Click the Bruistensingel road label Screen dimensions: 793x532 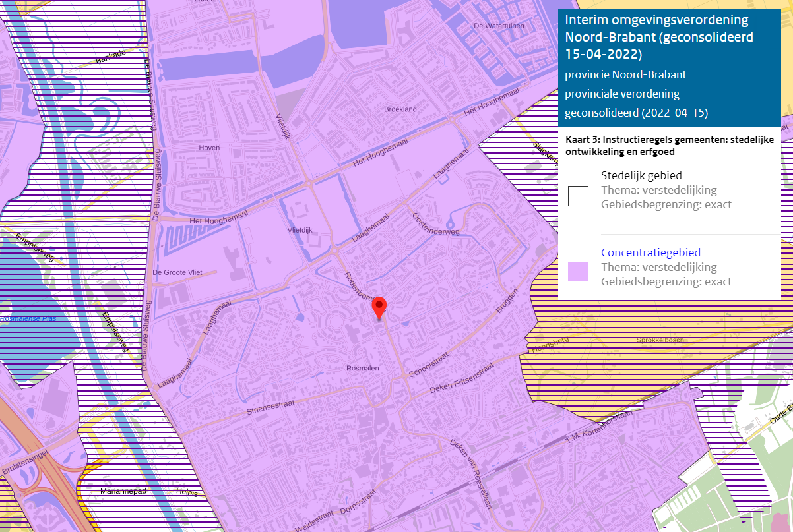pyautogui.click(x=26, y=461)
